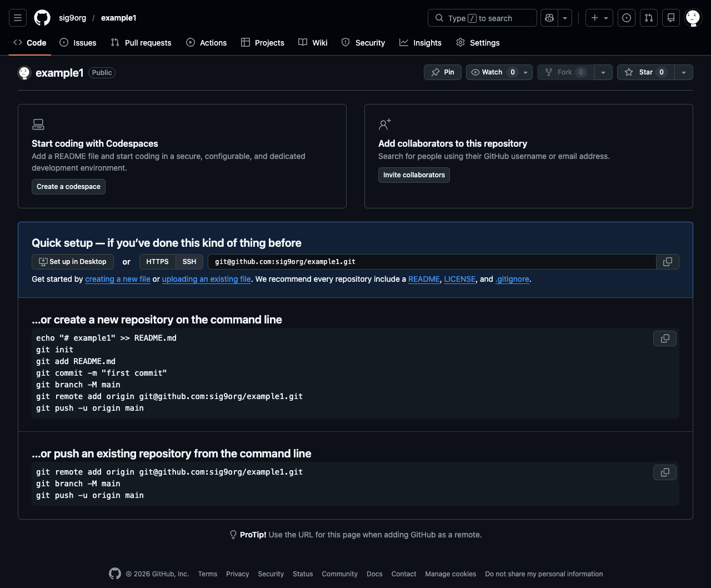This screenshot has width=711, height=588.
Task: Select the SSH clone protocol
Action: tap(189, 262)
